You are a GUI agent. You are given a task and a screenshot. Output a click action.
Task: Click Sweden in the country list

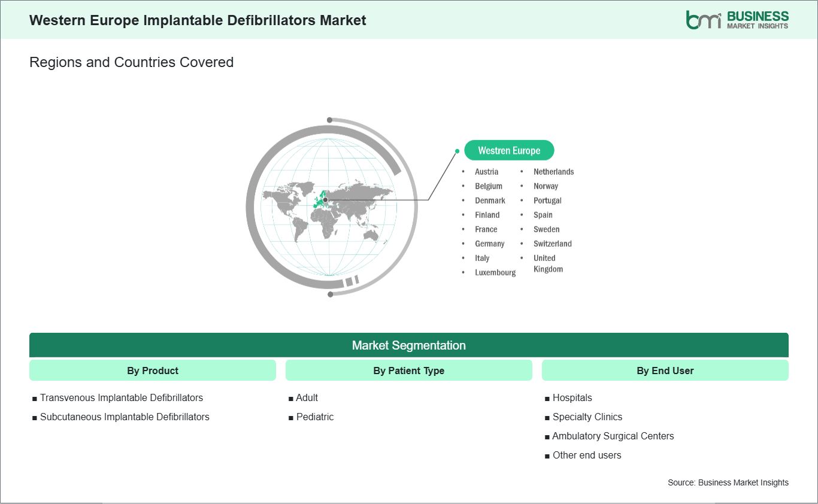click(547, 229)
